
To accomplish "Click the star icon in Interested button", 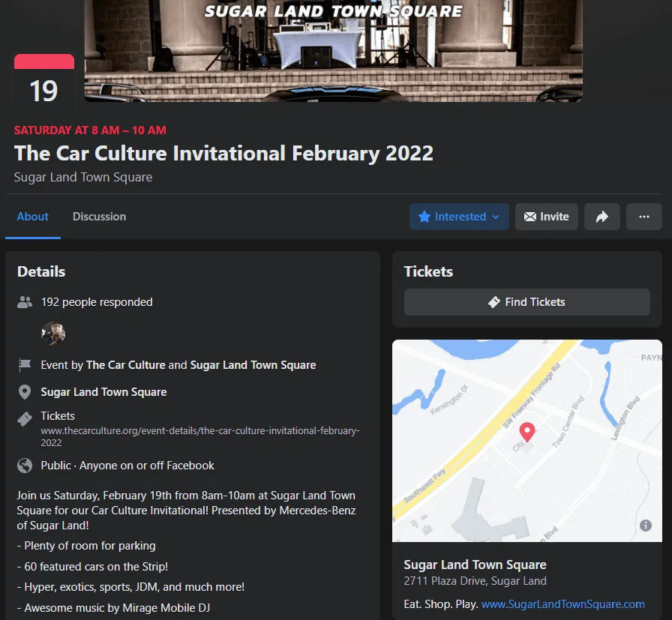I will 424,217.
